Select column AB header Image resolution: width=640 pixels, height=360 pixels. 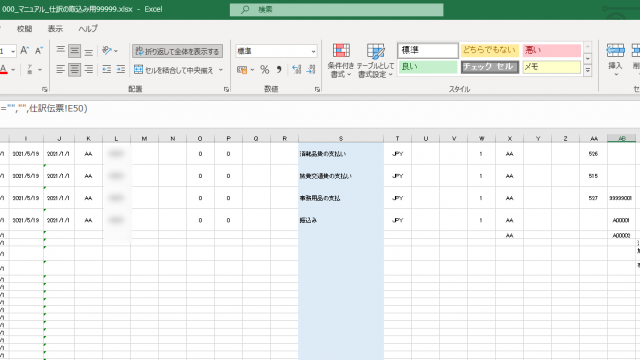pos(622,139)
